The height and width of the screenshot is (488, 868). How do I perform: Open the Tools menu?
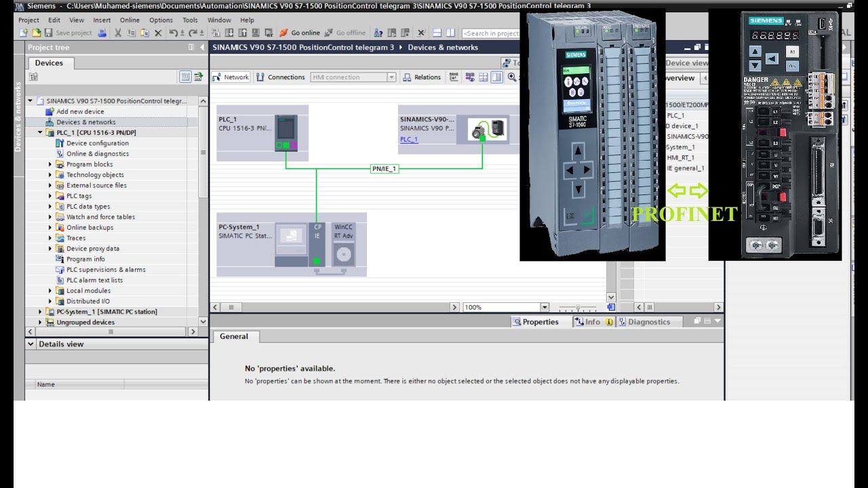pos(190,20)
